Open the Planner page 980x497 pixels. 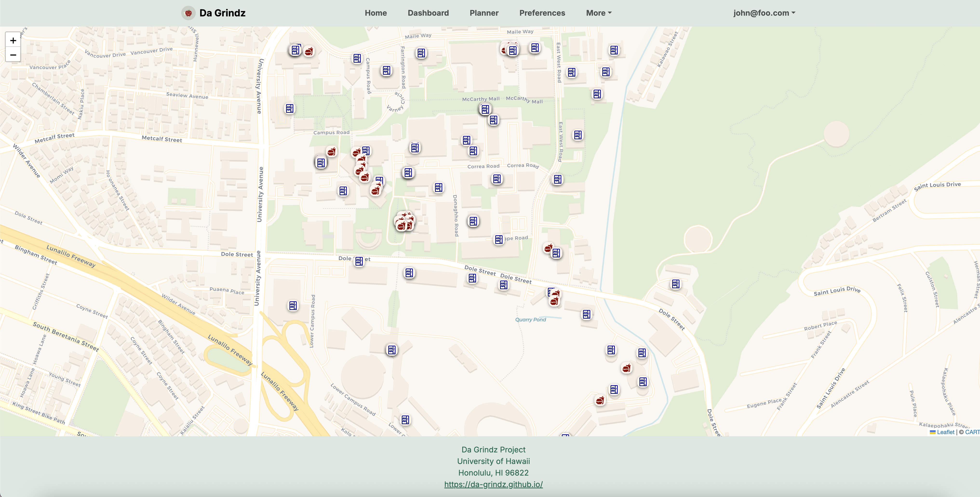point(483,13)
